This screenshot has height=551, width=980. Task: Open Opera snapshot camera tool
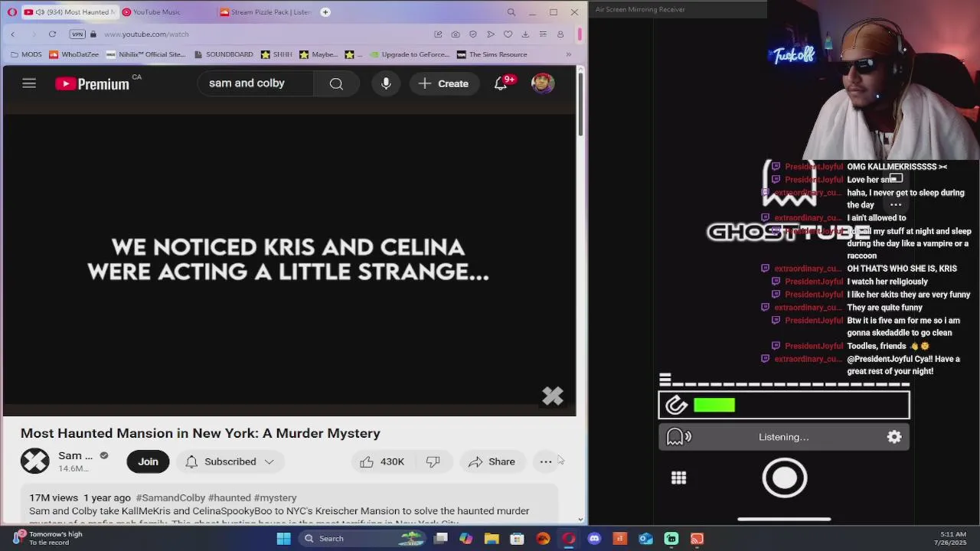456,34
